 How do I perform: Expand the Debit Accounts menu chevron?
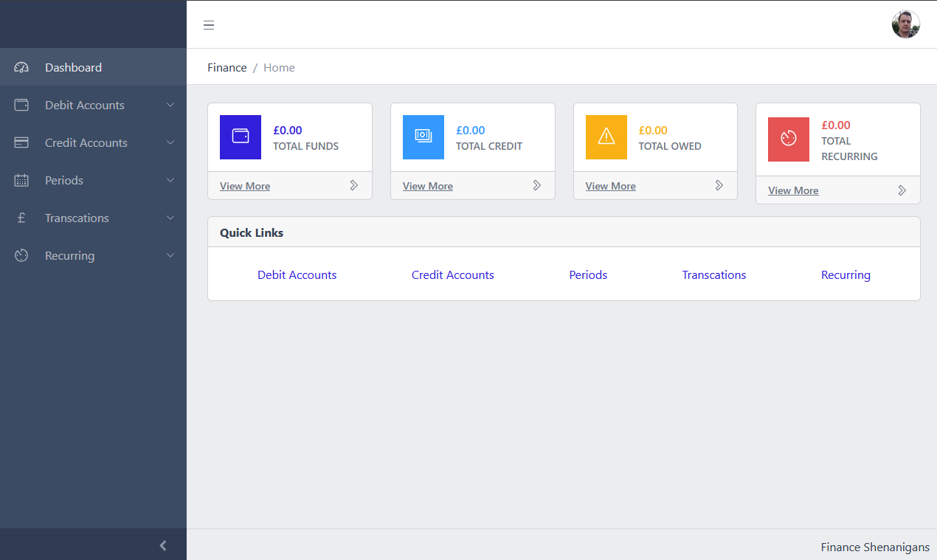coord(171,105)
